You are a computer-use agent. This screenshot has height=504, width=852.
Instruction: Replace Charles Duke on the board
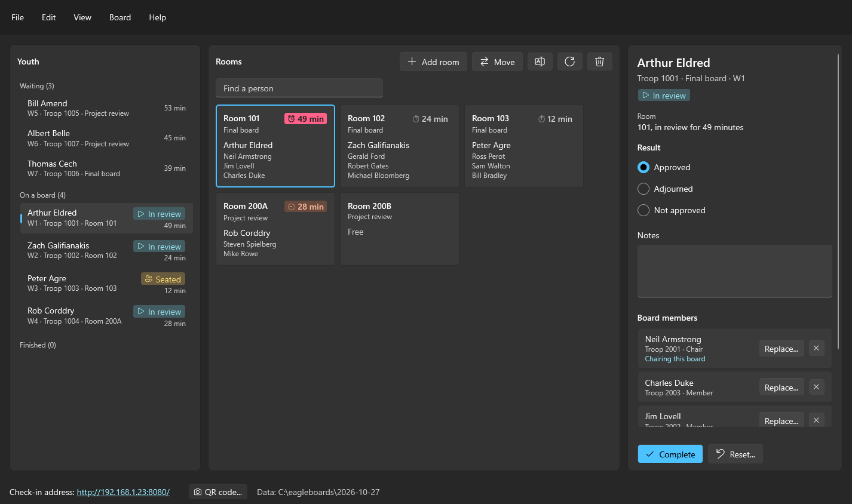(781, 387)
